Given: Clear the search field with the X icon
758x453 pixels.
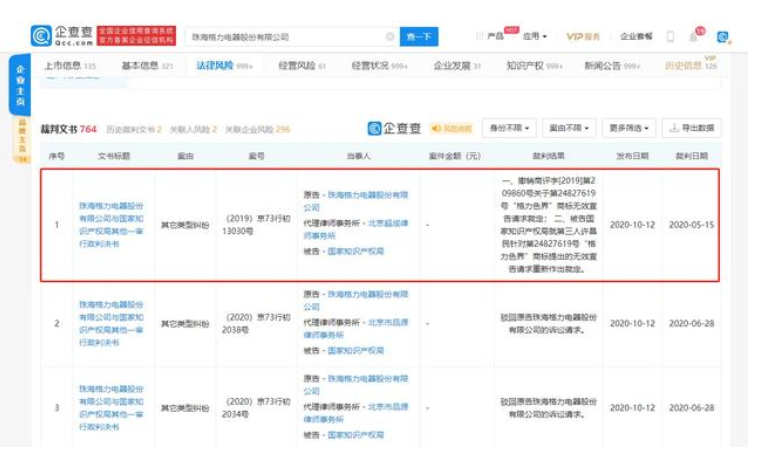Looking at the screenshot, I should 390,37.
